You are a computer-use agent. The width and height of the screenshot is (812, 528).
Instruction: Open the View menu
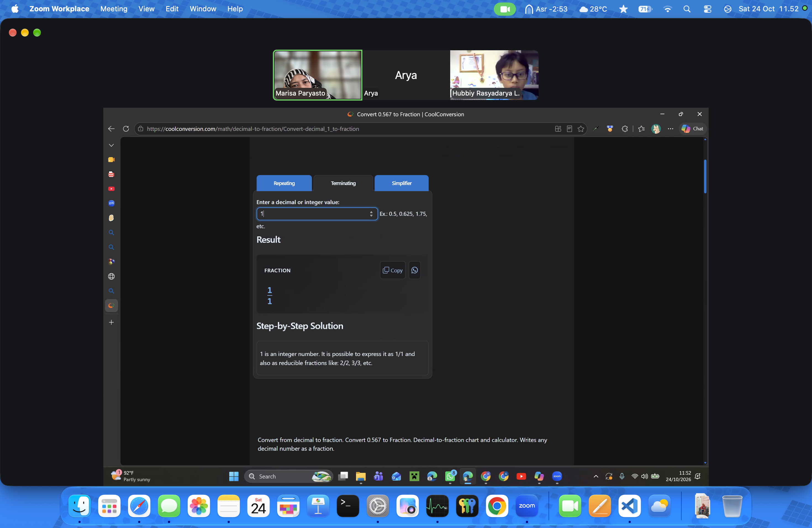pos(146,9)
